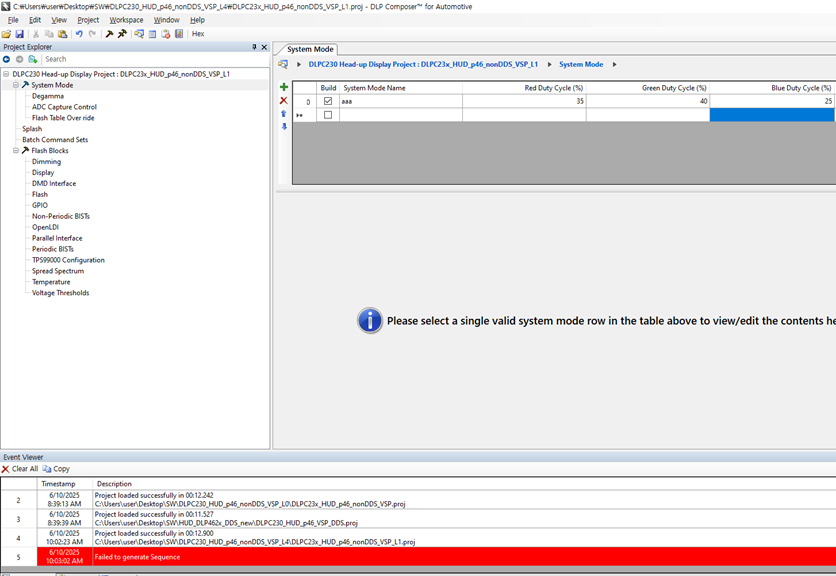This screenshot has height=576, width=836.
Task: Click the DLPC230 project breadcrumb link
Action: [x=423, y=64]
